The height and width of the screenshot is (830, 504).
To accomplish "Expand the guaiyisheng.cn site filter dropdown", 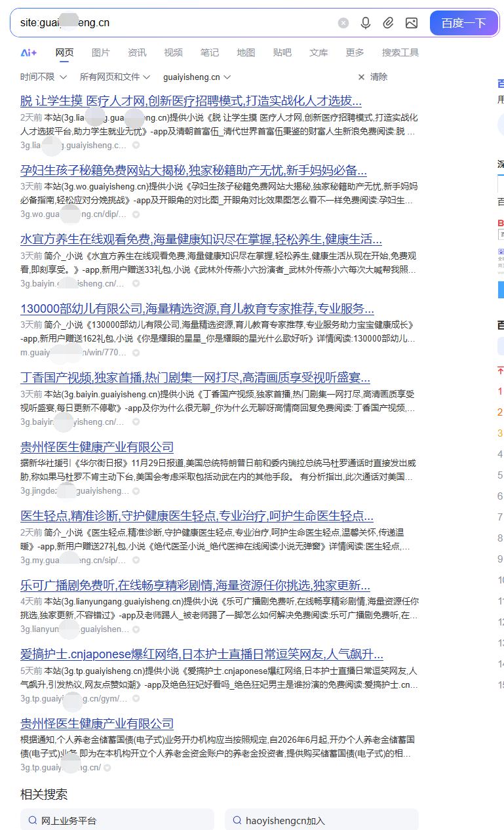I will point(197,77).
